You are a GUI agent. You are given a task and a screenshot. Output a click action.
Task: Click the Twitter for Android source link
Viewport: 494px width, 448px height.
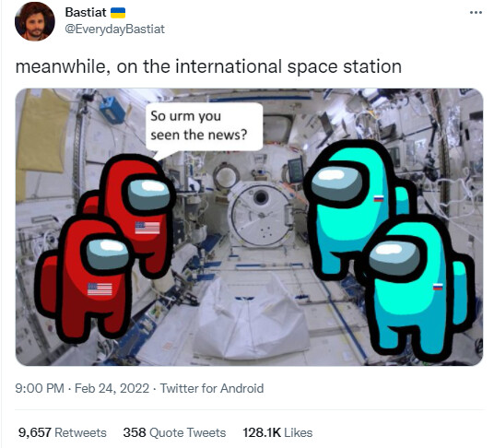point(212,388)
